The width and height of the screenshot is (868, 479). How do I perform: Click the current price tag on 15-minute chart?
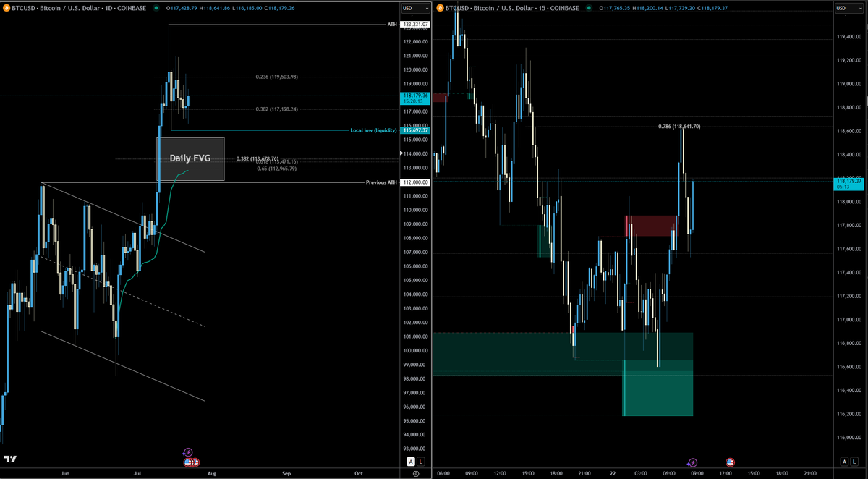click(849, 184)
